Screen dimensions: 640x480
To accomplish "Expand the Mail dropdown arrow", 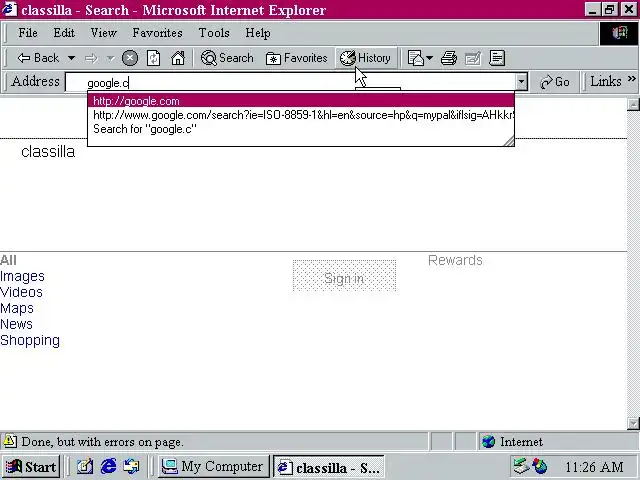I will tap(429, 58).
